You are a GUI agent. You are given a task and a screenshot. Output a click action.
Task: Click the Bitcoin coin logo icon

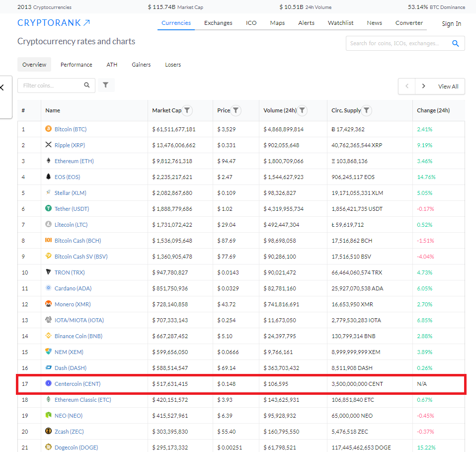click(x=48, y=129)
